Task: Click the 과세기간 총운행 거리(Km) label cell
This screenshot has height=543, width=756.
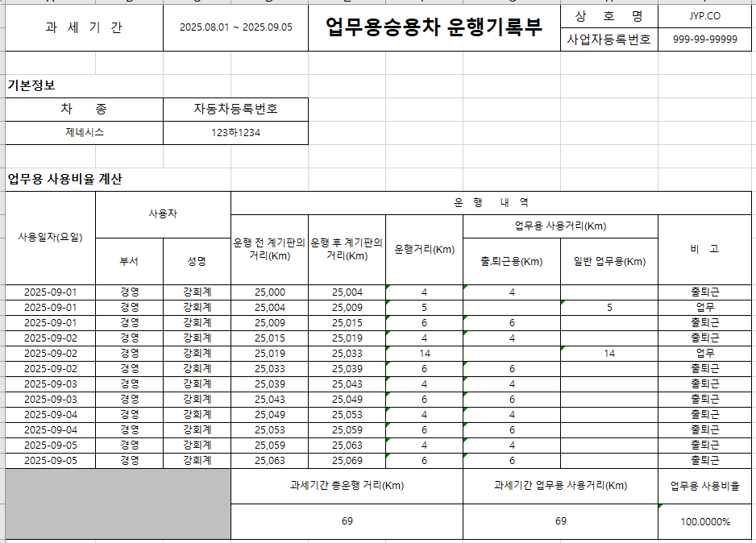Action: point(347,486)
